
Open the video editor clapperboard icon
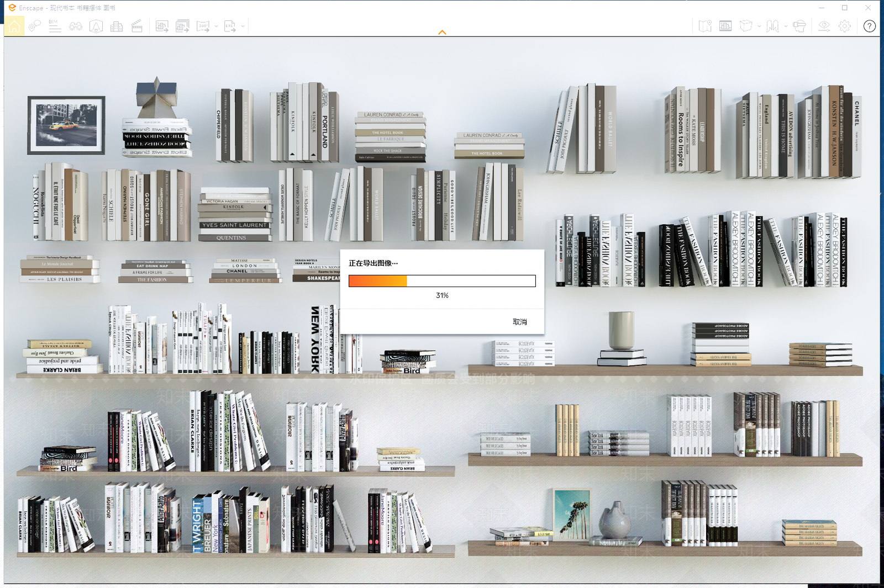click(137, 26)
